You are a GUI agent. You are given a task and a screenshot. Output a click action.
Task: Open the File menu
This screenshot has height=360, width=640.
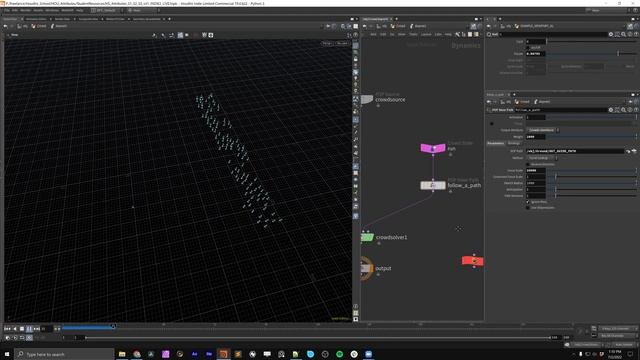coord(7,10)
